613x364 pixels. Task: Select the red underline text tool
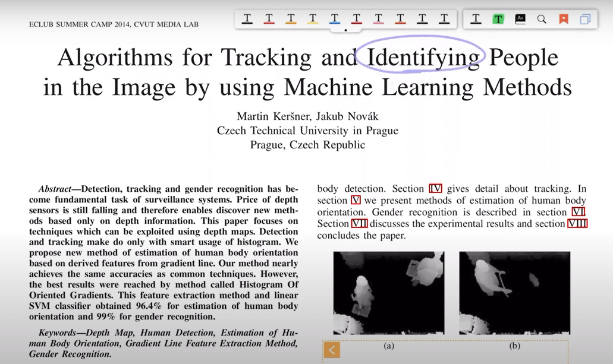tap(269, 19)
